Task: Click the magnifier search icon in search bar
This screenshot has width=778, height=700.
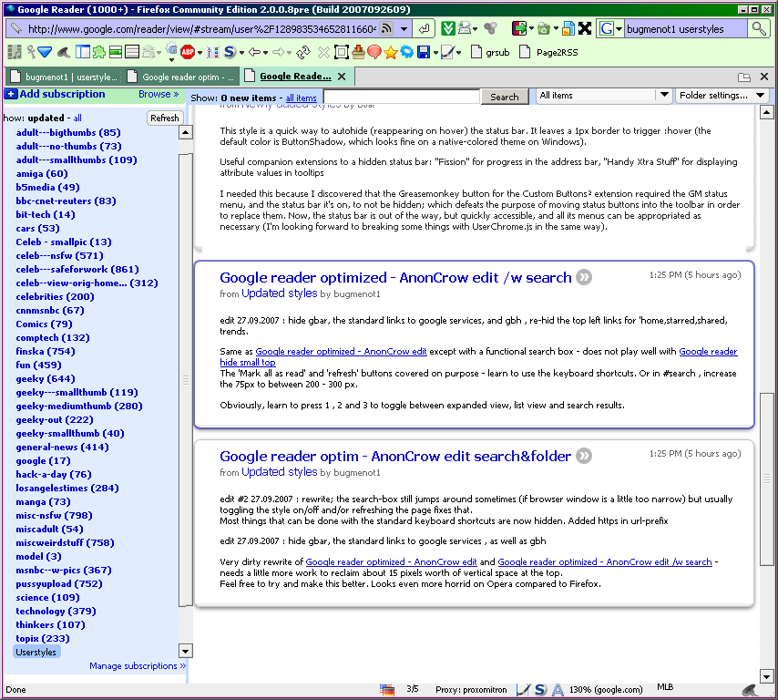Action: pos(759,29)
